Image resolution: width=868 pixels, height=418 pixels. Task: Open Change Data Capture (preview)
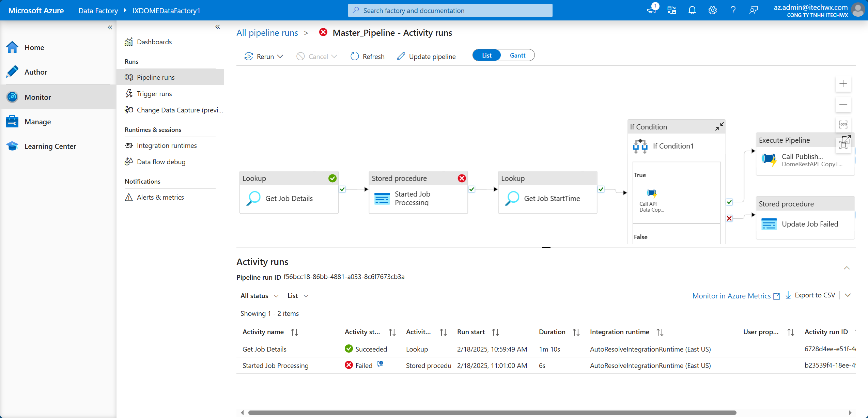173,110
